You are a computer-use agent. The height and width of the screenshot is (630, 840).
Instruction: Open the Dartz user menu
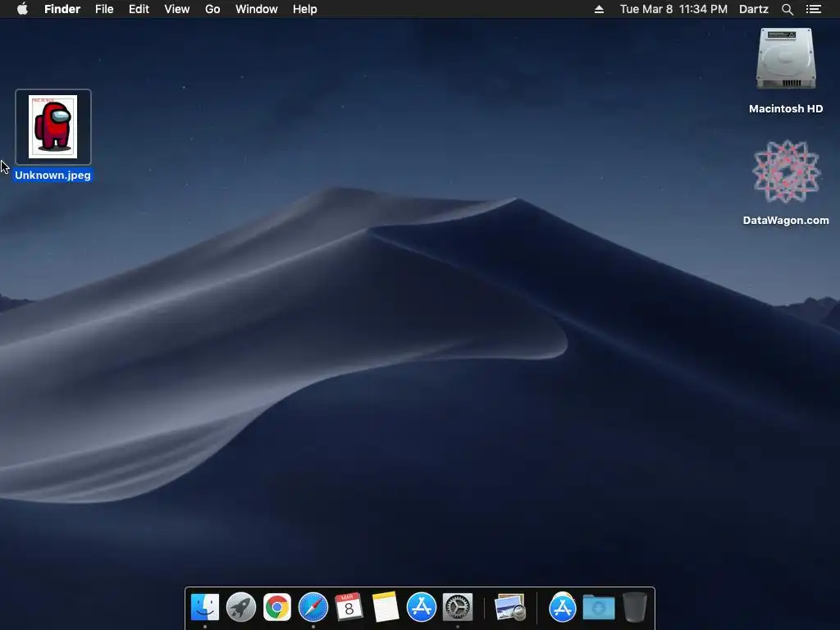point(754,9)
